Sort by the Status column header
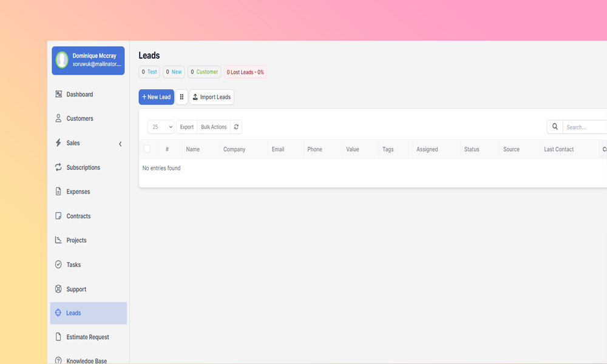This screenshot has height=364, width=607. click(x=472, y=149)
